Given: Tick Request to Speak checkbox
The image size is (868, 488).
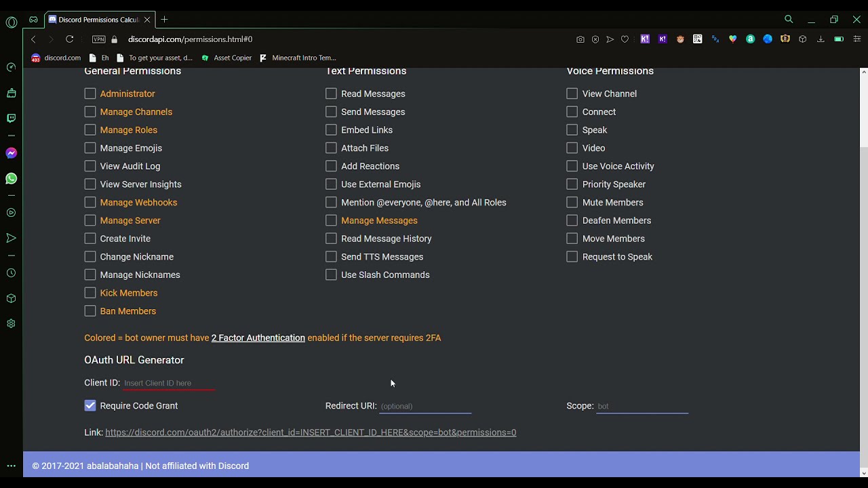Looking at the screenshot, I should click(572, 257).
